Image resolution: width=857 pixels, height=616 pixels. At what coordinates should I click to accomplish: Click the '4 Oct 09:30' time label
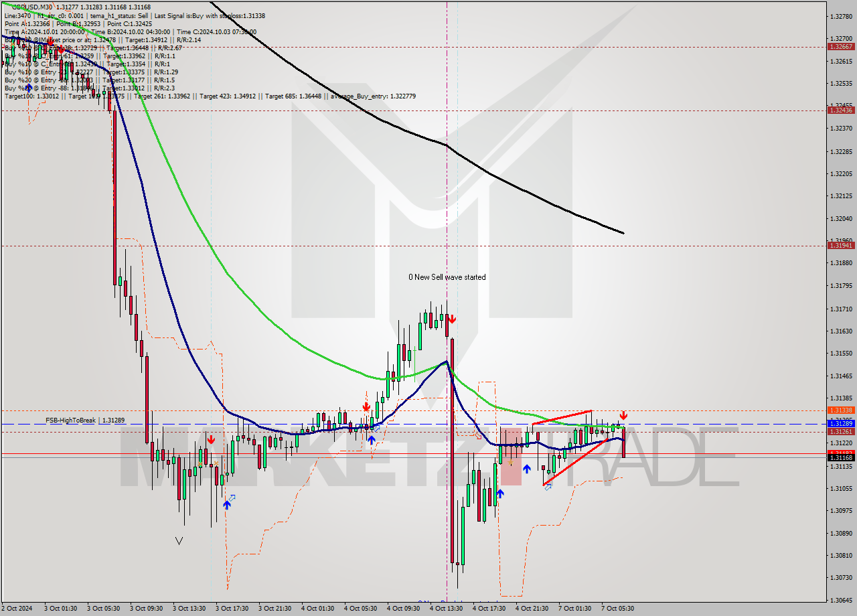[404, 609]
